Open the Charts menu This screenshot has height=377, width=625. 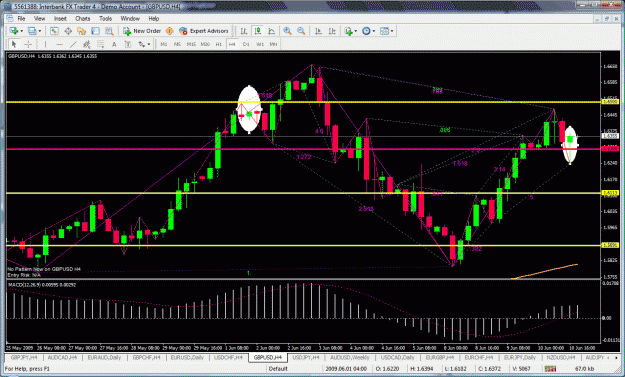83,18
